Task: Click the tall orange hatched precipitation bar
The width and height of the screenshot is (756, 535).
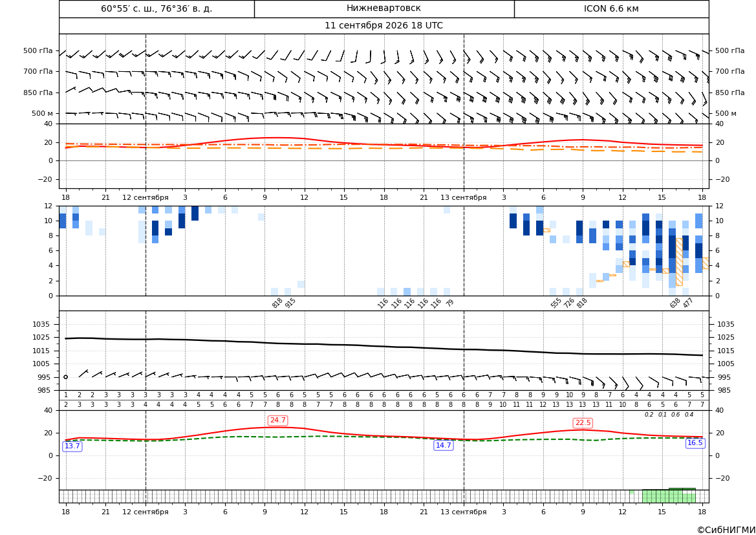Action: pos(679,262)
